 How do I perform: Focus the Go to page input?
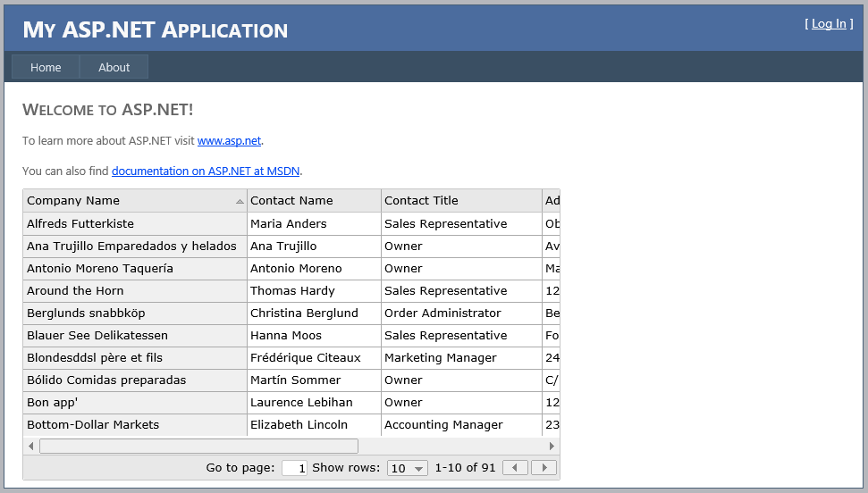294,468
